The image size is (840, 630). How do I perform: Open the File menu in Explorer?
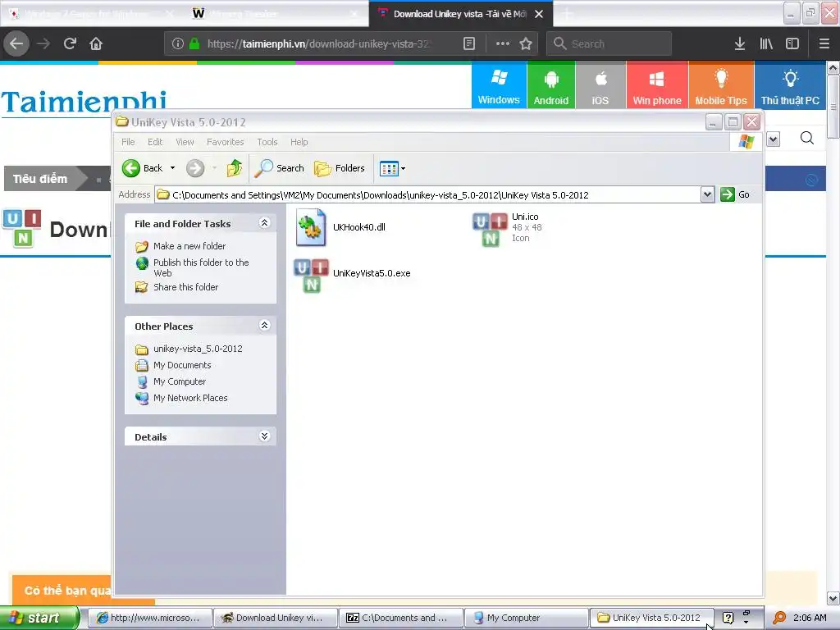pyautogui.click(x=128, y=142)
